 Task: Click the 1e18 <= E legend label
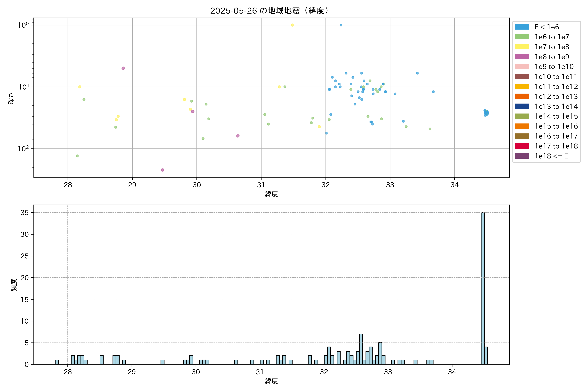551,156
